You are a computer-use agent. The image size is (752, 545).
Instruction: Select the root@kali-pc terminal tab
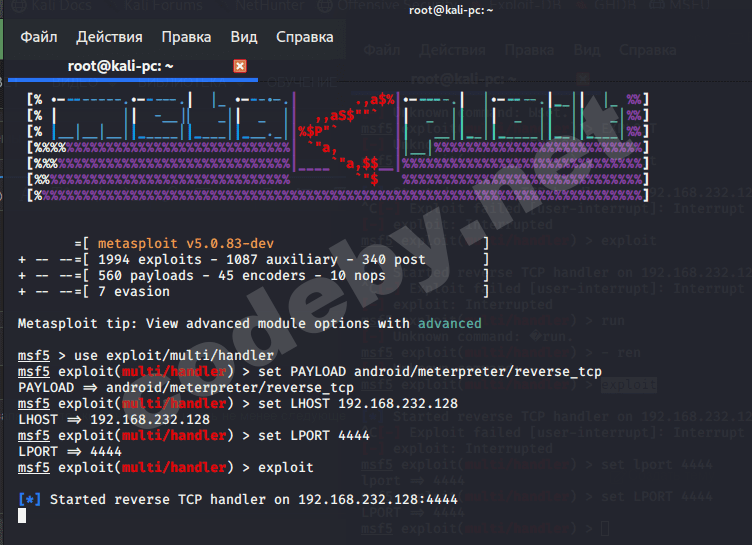tap(120, 66)
